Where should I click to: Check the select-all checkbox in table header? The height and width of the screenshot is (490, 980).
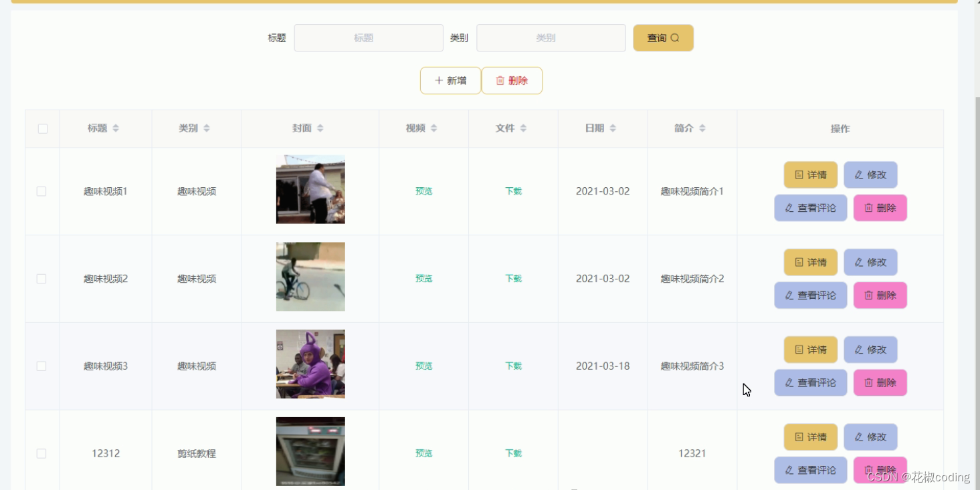(x=41, y=128)
